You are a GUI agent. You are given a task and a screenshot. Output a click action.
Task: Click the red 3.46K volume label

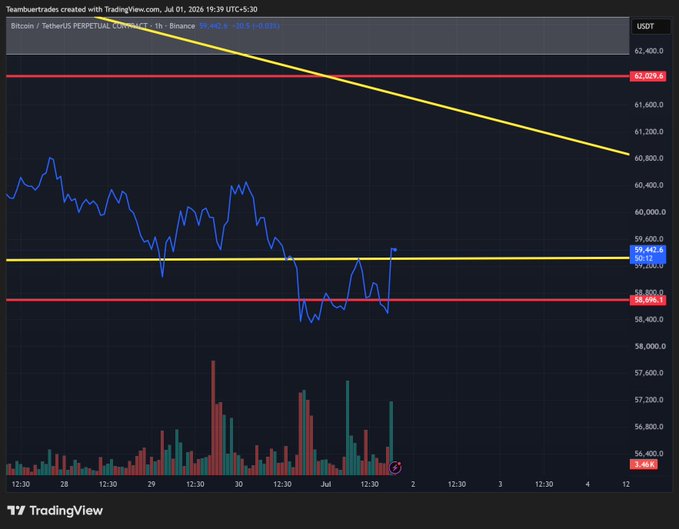(x=644, y=464)
